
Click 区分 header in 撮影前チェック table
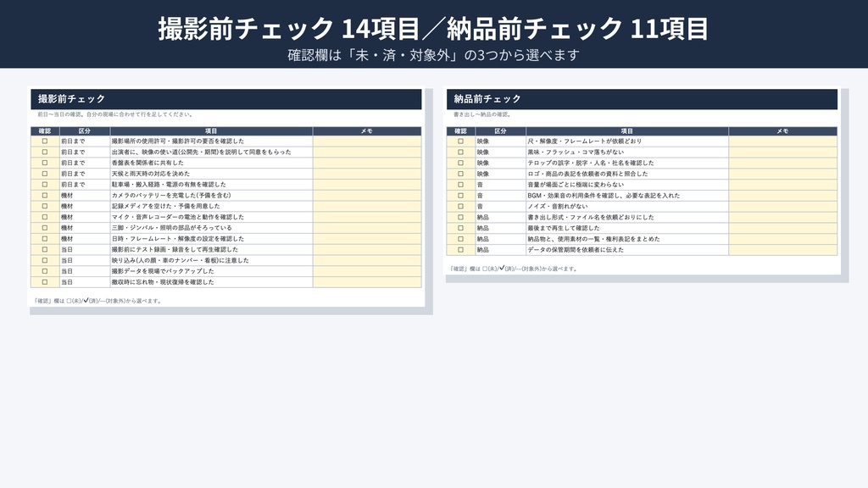click(85, 131)
